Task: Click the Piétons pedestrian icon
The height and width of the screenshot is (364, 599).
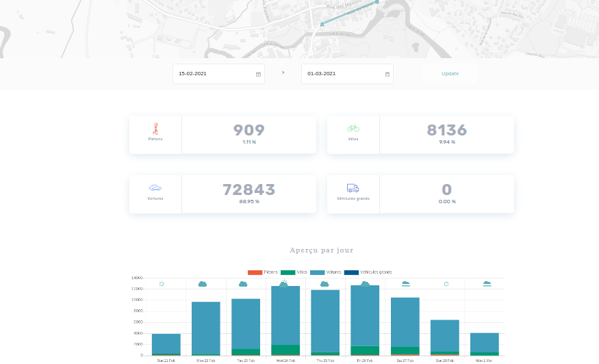Action: [x=155, y=128]
